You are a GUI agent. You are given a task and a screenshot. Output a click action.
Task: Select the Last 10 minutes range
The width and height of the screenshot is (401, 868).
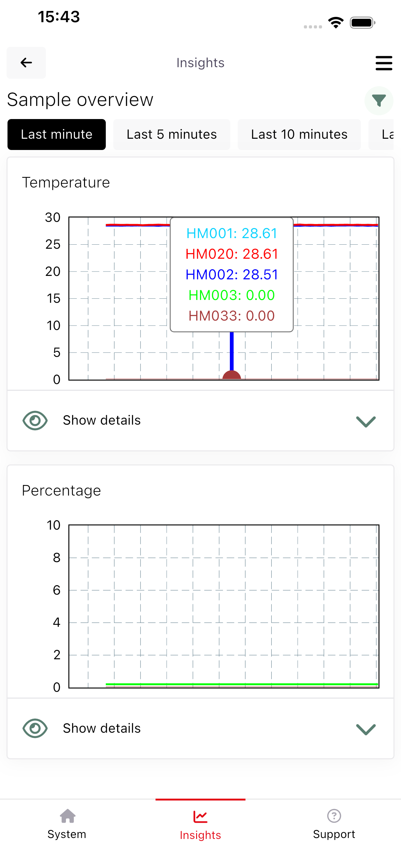point(299,134)
